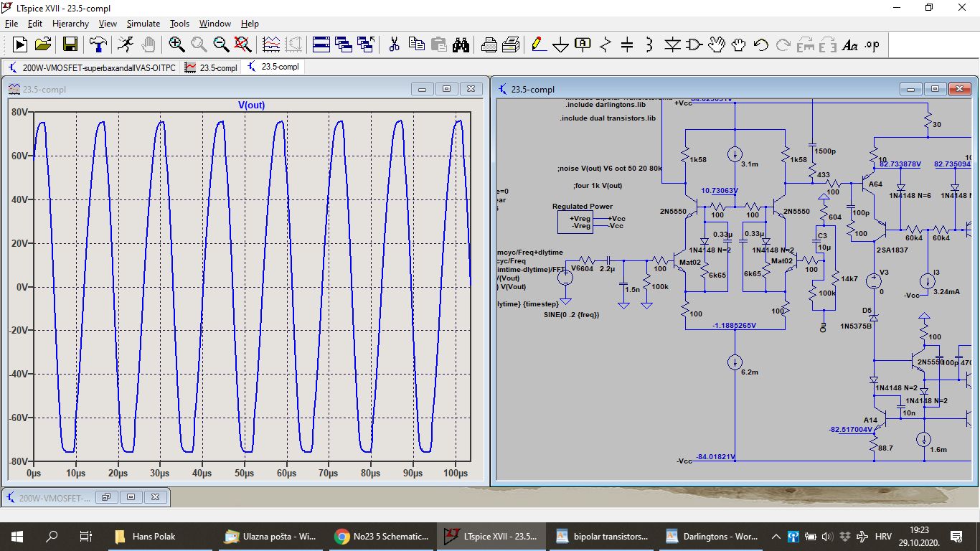This screenshot has width=980, height=551.
Task: Open the Windows Start menu
Action: (17, 536)
